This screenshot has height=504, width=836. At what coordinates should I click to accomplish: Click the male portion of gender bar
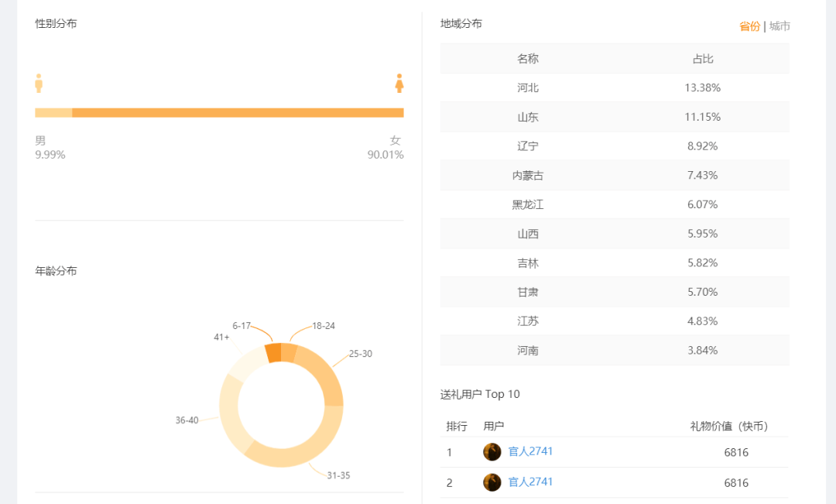pyautogui.click(x=53, y=113)
